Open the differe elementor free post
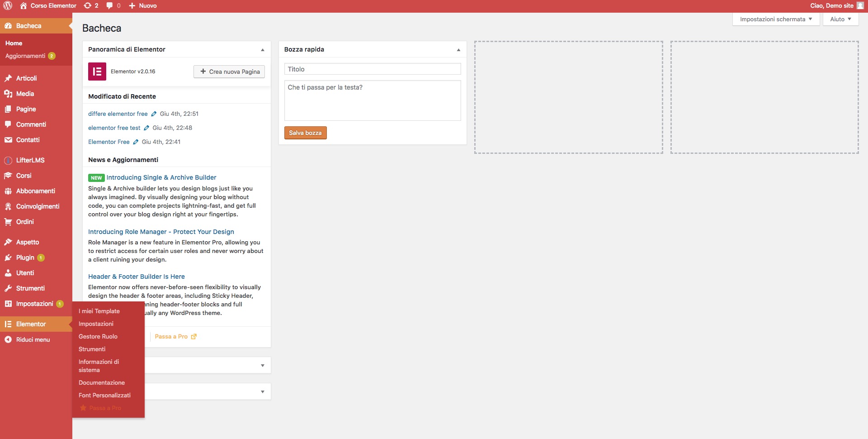Screen dimensions: 868x439 tap(118, 114)
